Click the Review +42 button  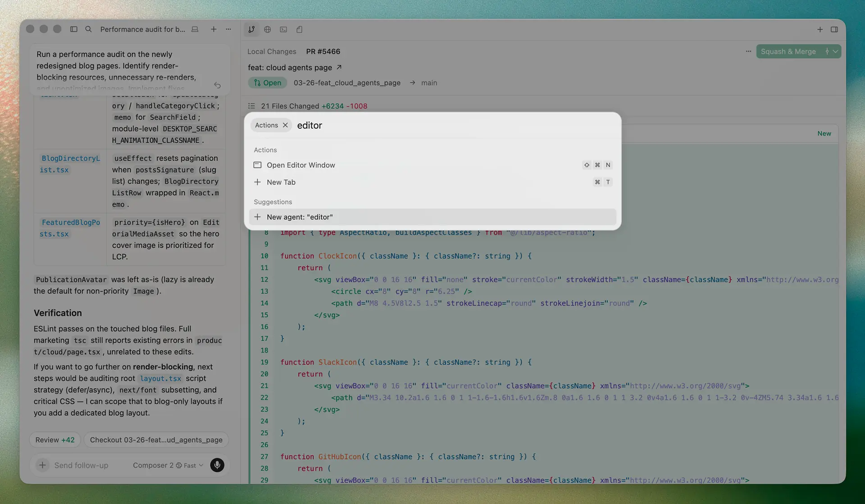55,440
